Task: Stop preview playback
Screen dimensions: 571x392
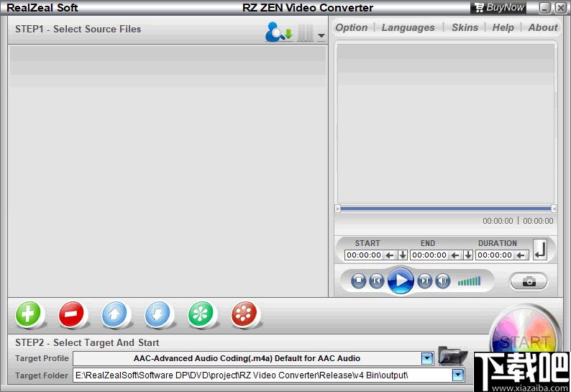Action: (x=358, y=281)
